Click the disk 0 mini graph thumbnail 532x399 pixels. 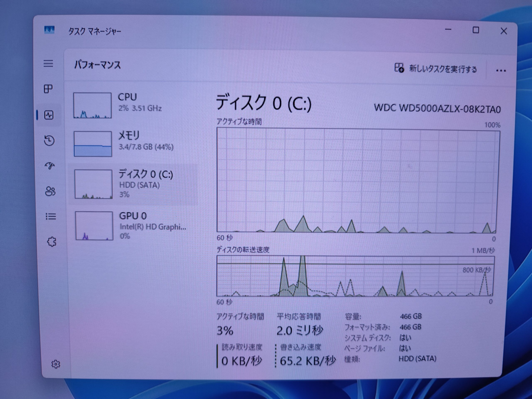[x=93, y=184]
